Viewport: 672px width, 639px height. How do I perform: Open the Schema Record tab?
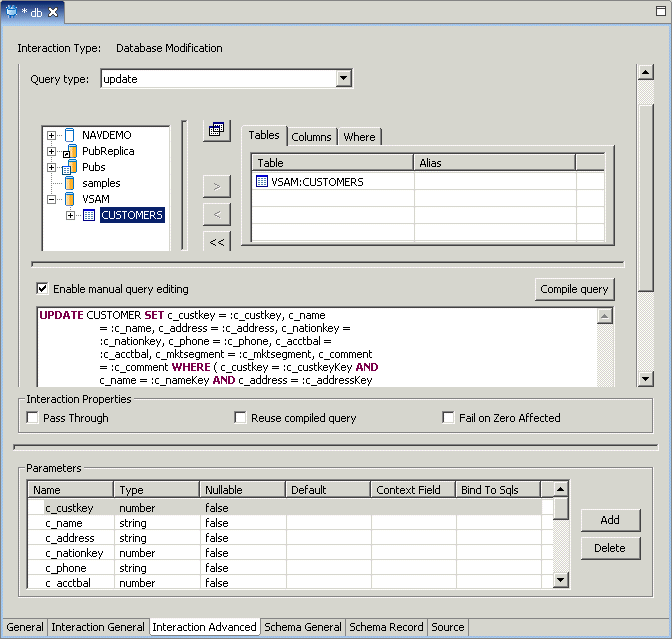pos(386,627)
